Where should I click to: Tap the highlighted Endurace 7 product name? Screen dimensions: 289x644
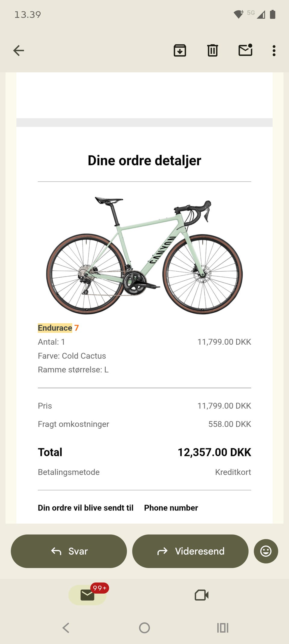coord(58,328)
